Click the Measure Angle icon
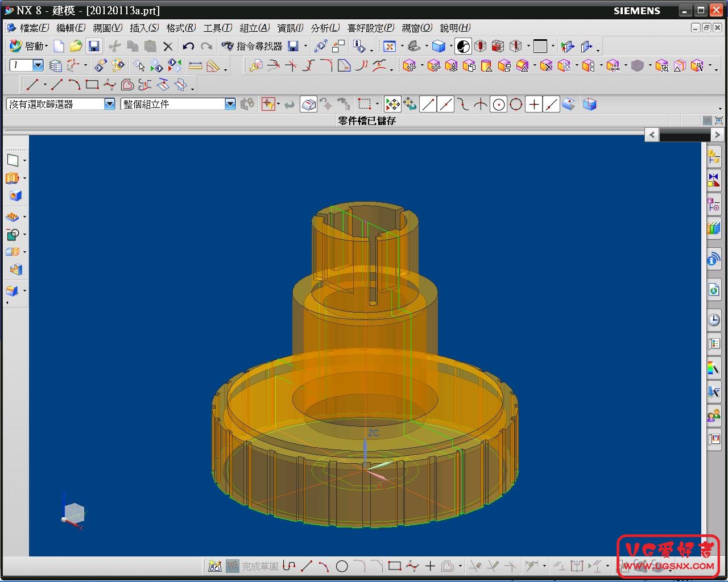 pos(213,66)
